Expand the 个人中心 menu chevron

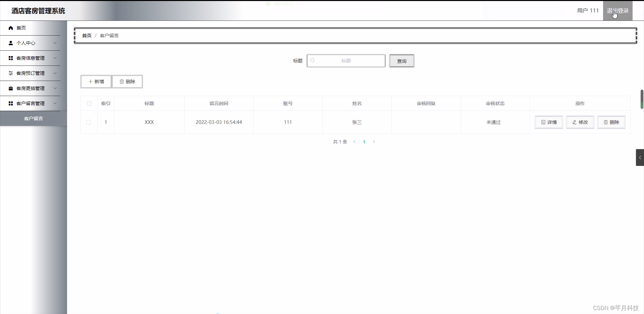[55, 43]
